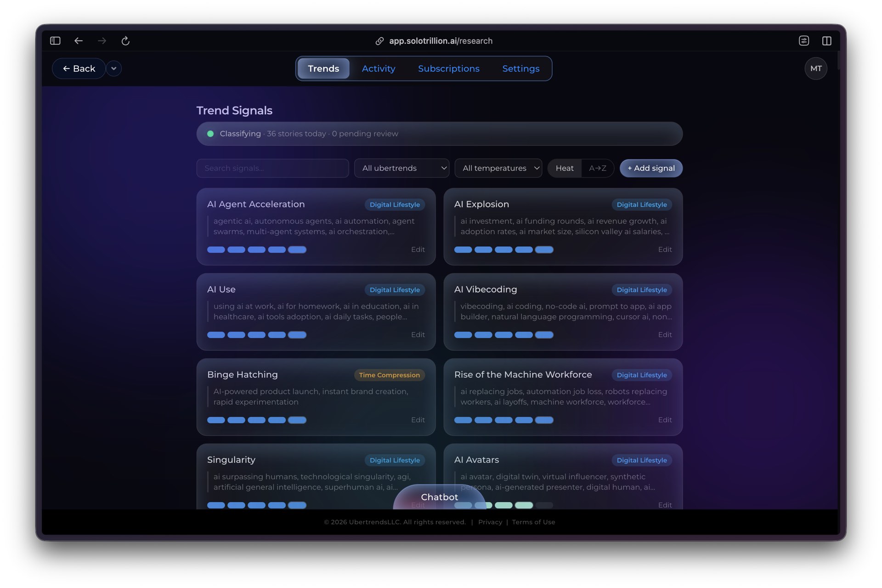Screen dimensions: 882x588
Task: Click the Singularity card title
Action: (231, 460)
